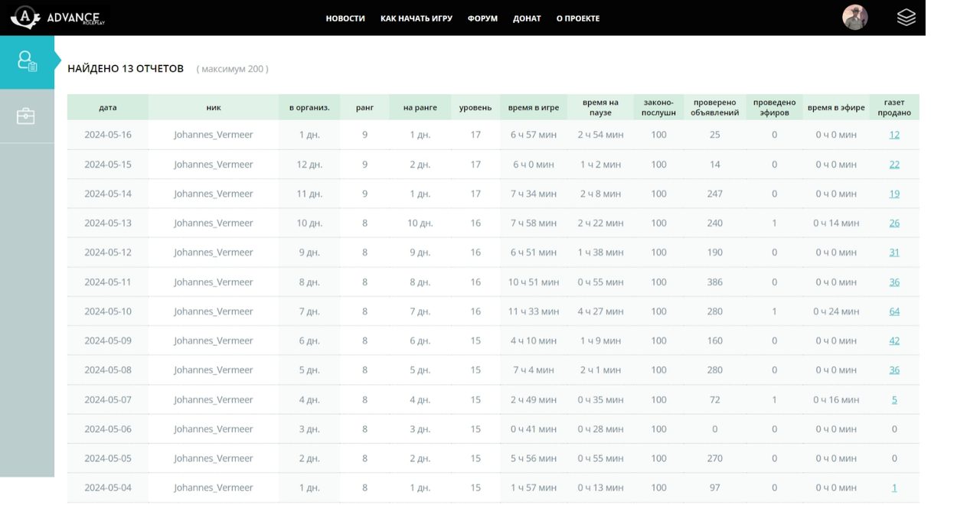The height and width of the screenshot is (505, 980).
Task: Click the user avatar picture
Action: tap(854, 18)
